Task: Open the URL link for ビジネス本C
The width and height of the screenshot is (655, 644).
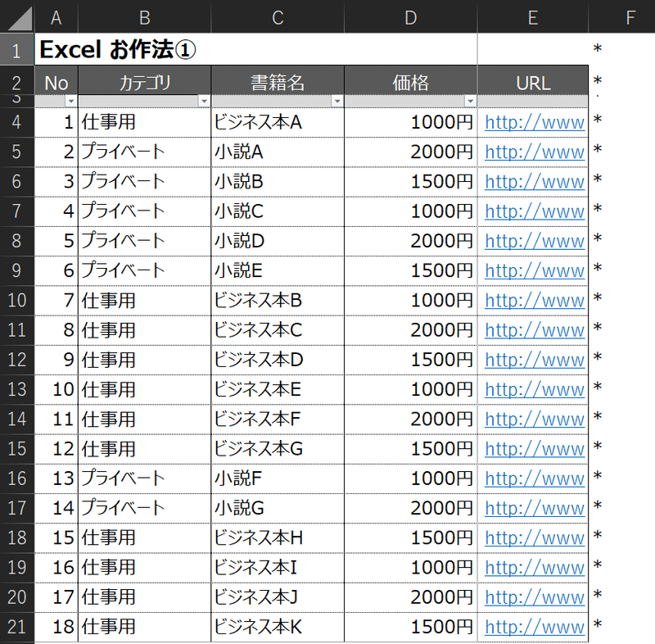Action: (x=535, y=330)
